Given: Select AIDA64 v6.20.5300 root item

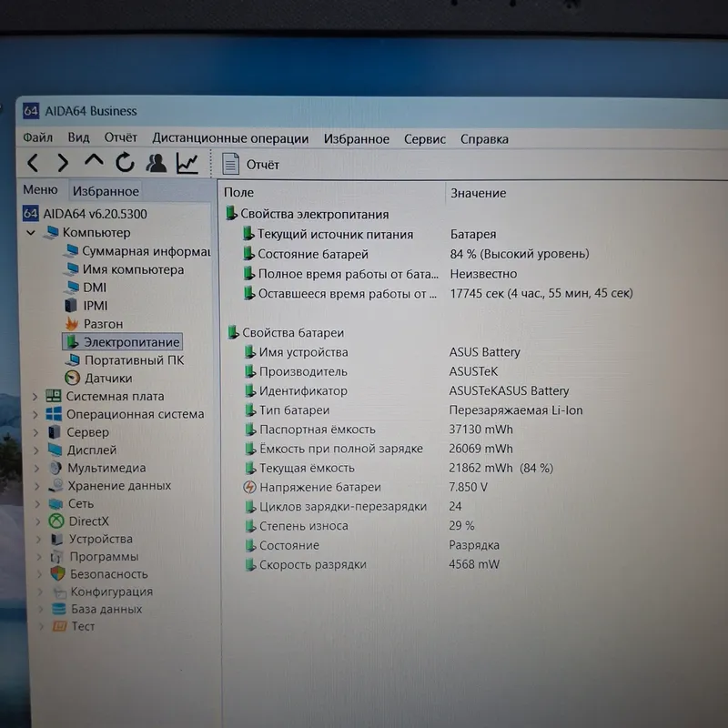Looking at the screenshot, I should [x=85, y=214].
